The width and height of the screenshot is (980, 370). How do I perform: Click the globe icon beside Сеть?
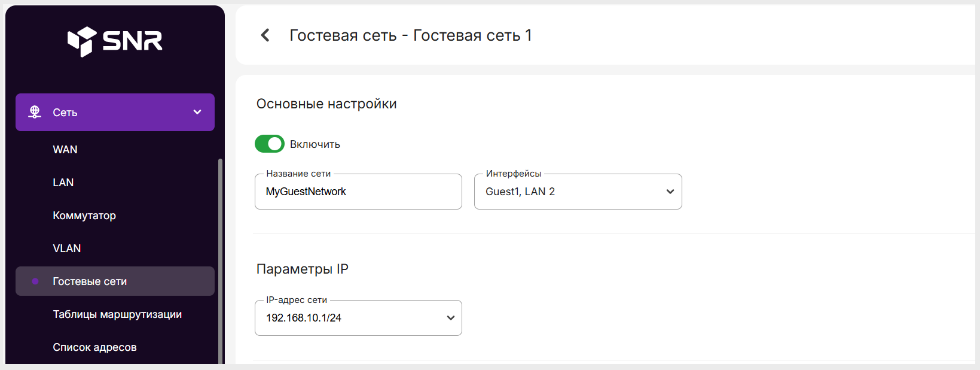(x=35, y=112)
